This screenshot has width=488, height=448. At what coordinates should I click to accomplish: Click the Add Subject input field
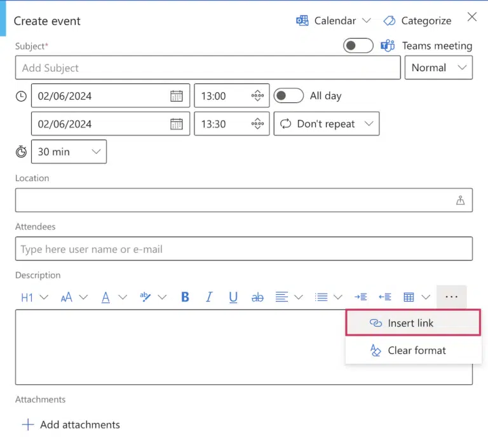tap(208, 67)
